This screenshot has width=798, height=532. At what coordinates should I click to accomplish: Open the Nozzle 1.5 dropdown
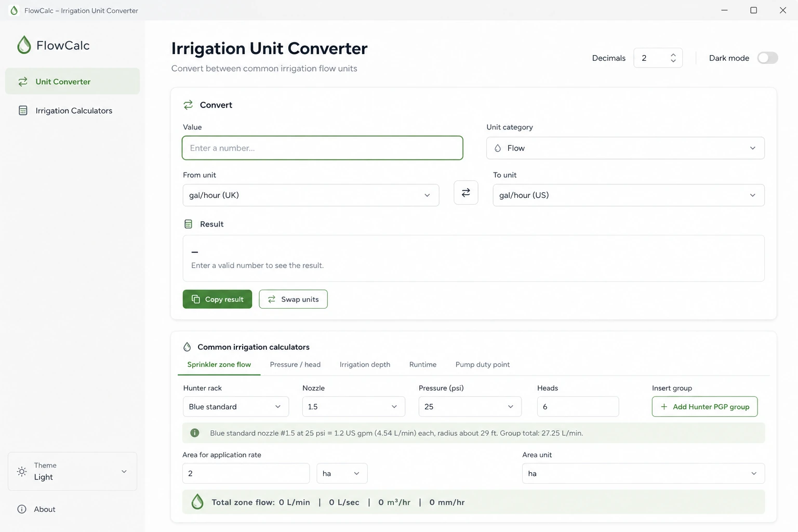pyautogui.click(x=354, y=407)
